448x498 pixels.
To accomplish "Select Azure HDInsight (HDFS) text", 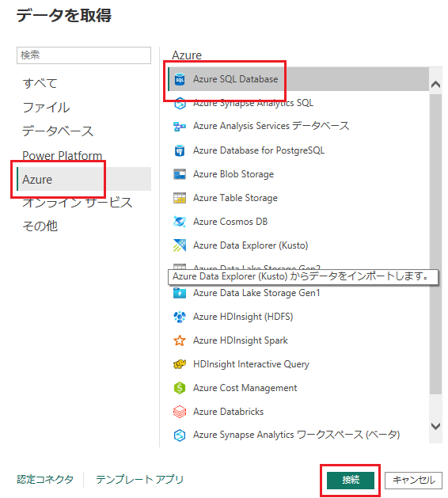I will (243, 317).
